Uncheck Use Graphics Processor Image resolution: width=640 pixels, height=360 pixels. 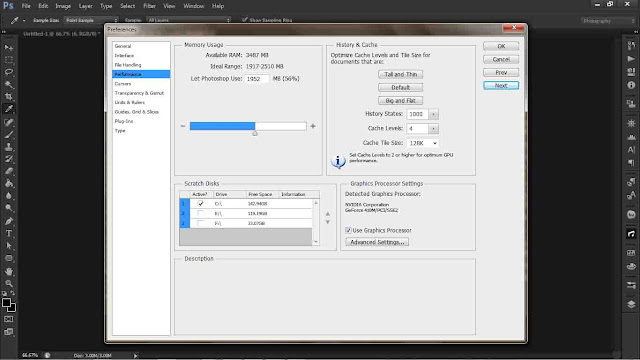[x=348, y=230]
